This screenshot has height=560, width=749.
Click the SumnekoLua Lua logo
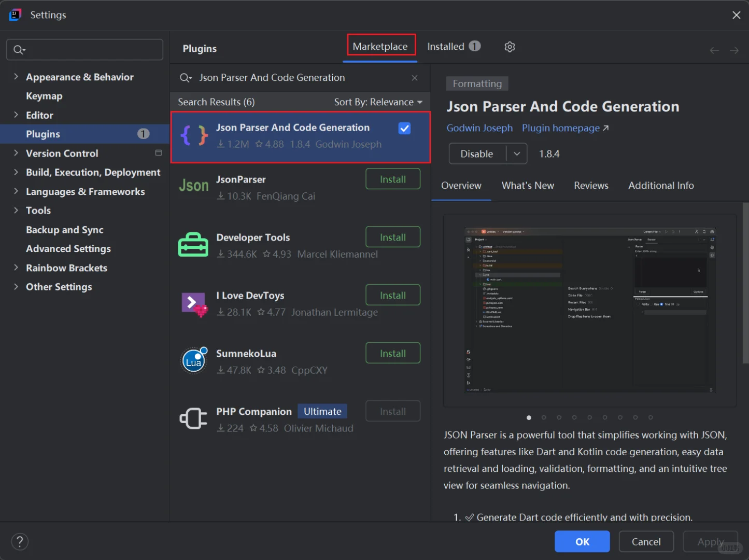194,360
